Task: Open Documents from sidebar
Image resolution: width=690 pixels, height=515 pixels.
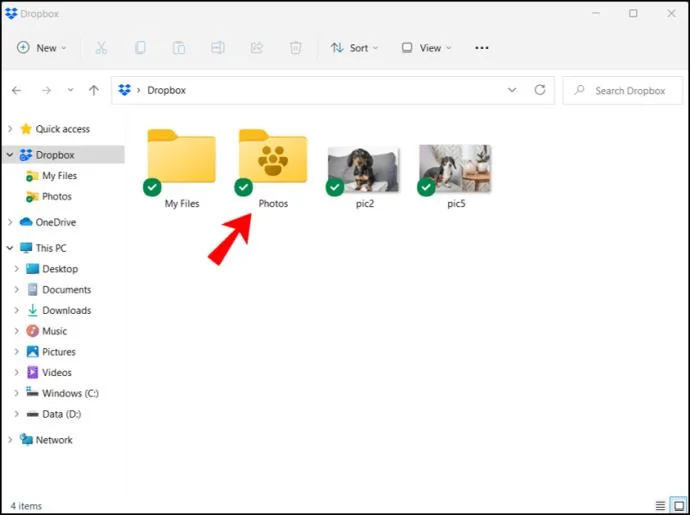Action: click(x=66, y=290)
